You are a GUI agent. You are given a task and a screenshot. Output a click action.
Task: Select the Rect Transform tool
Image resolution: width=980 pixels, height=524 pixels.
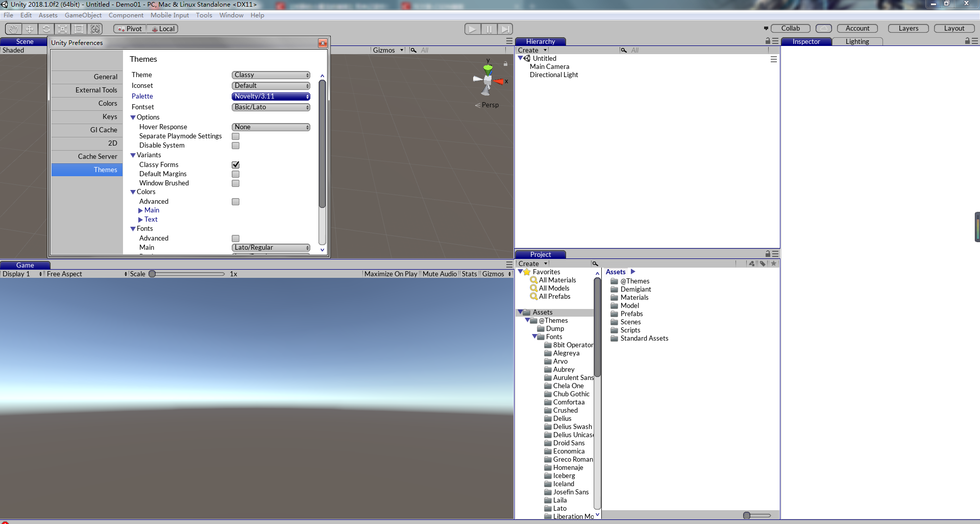[x=79, y=29]
